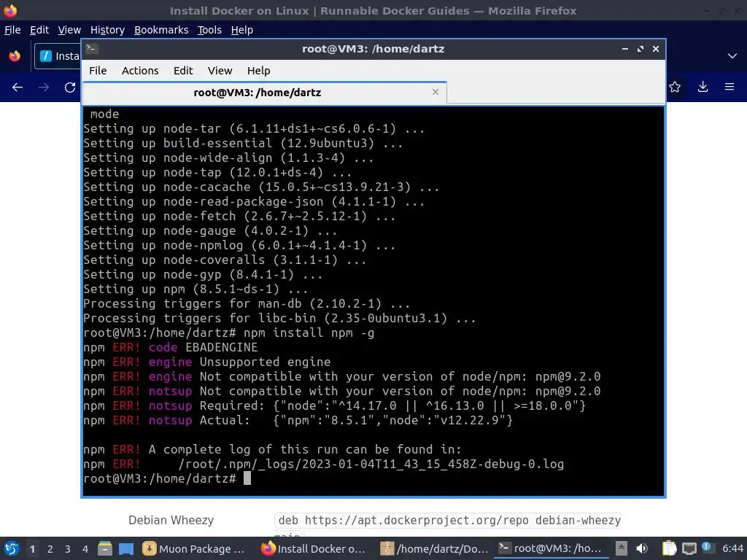
Task: Select the Install Docker Firefox tab
Action: 58,56
